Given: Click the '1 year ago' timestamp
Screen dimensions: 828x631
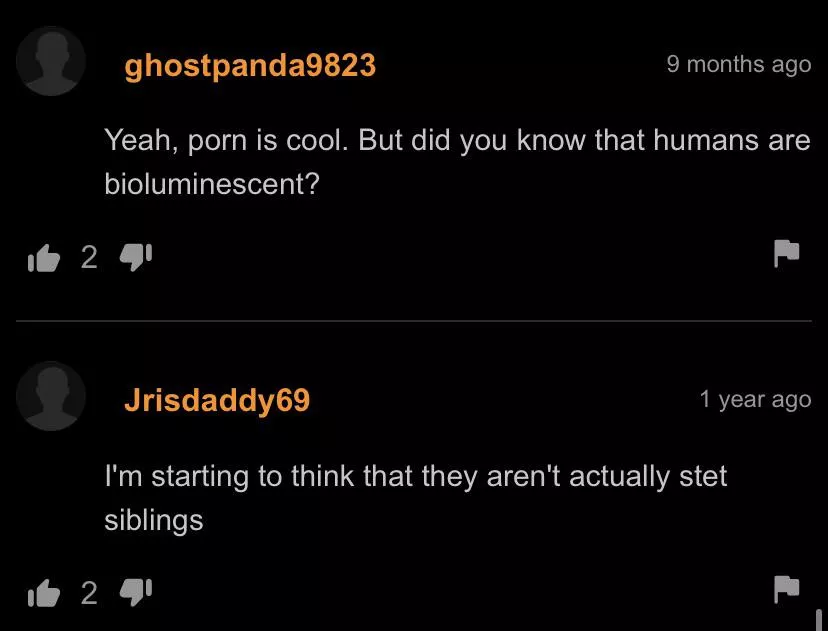Looking at the screenshot, I should 755,400.
